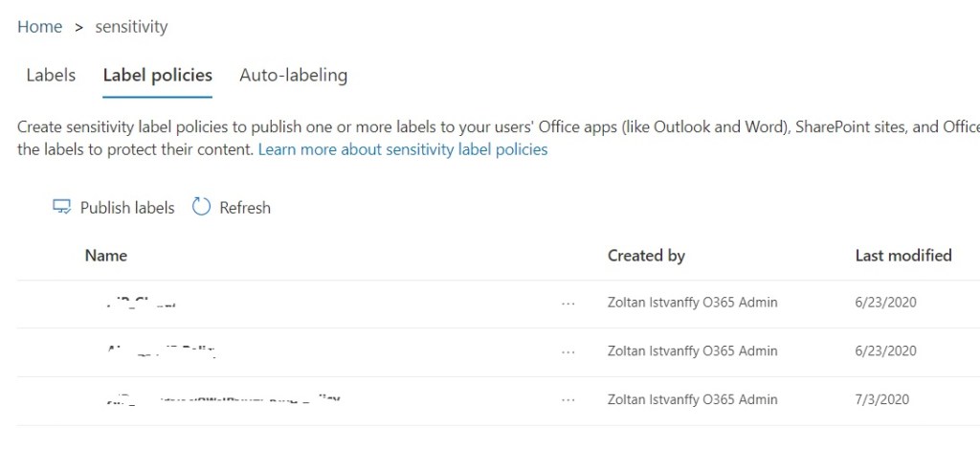Open more options for the first policy row
Image resolution: width=980 pixels, height=451 pixels.
pyautogui.click(x=568, y=304)
